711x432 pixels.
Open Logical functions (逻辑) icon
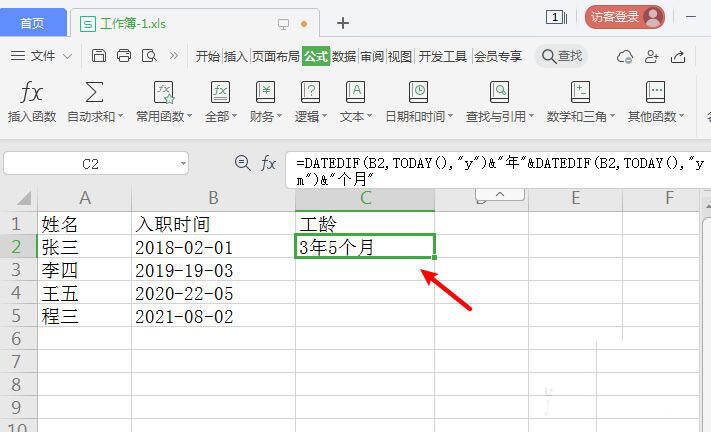coord(311,92)
